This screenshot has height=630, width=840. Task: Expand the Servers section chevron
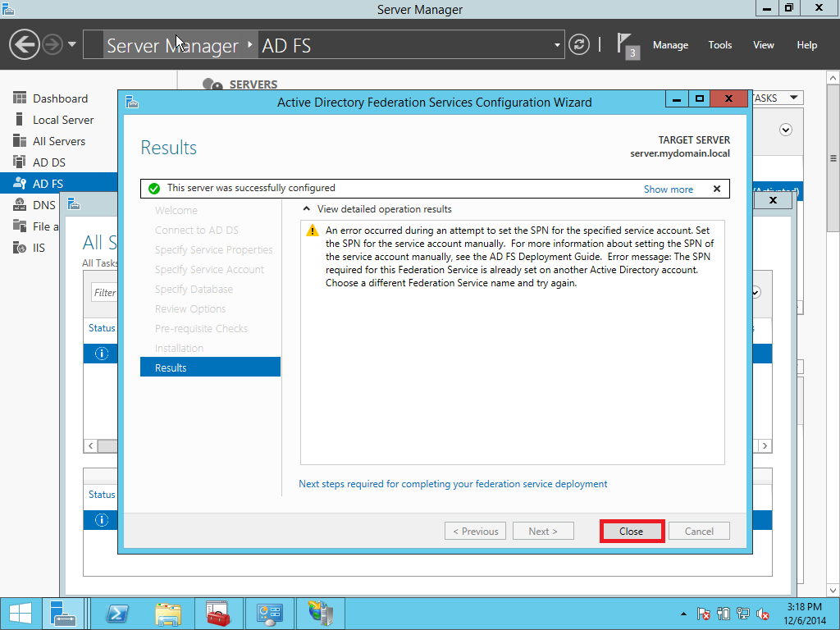tap(786, 130)
